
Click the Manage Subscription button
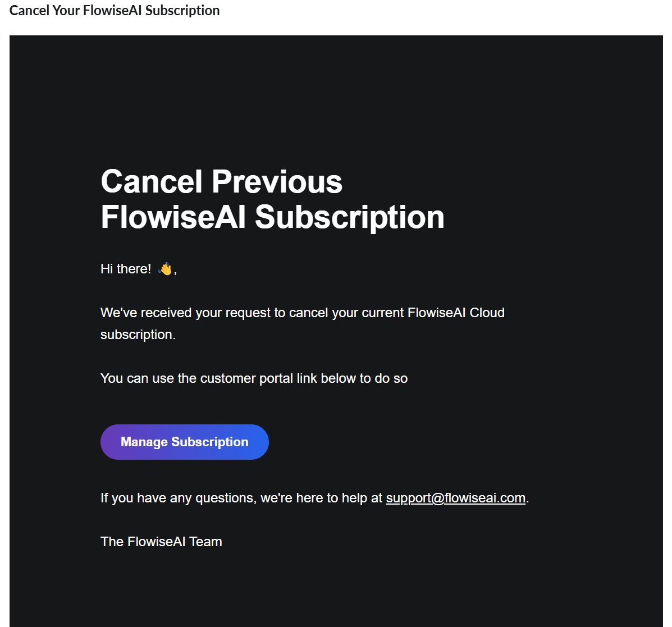(x=184, y=442)
